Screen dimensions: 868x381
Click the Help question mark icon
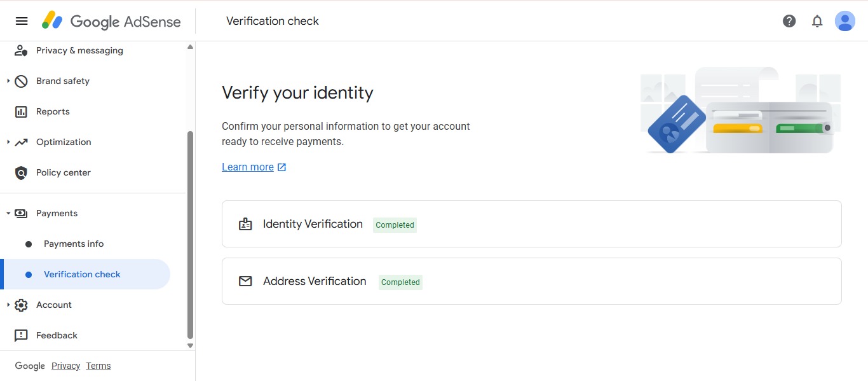789,21
